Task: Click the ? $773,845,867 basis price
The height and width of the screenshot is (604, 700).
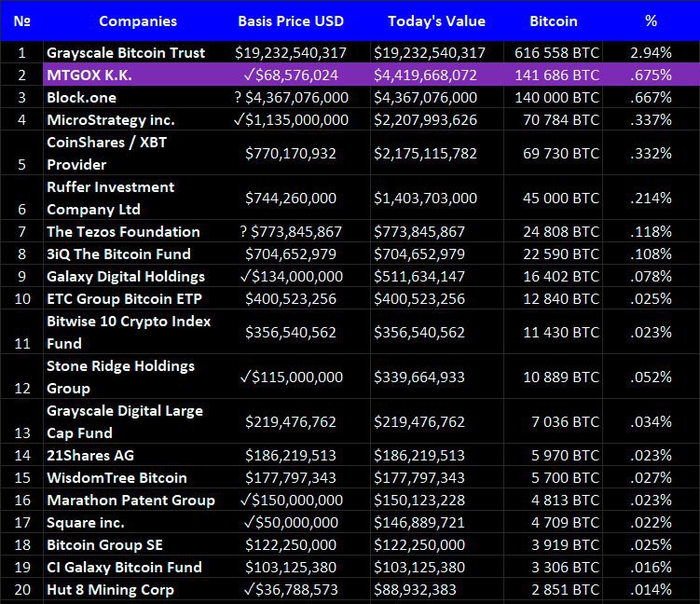Action: pyautogui.click(x=291, y=232)
